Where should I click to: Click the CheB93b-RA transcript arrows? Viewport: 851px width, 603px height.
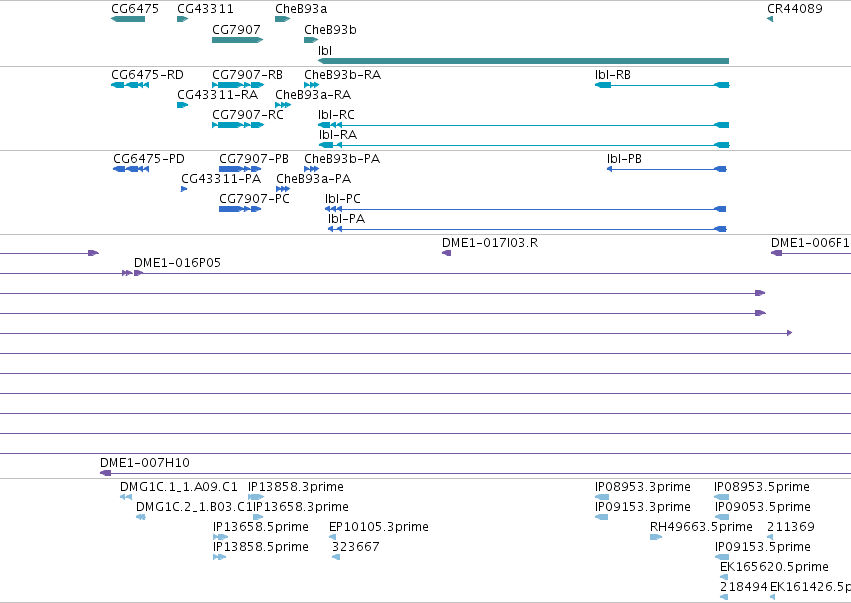[312, 85]
